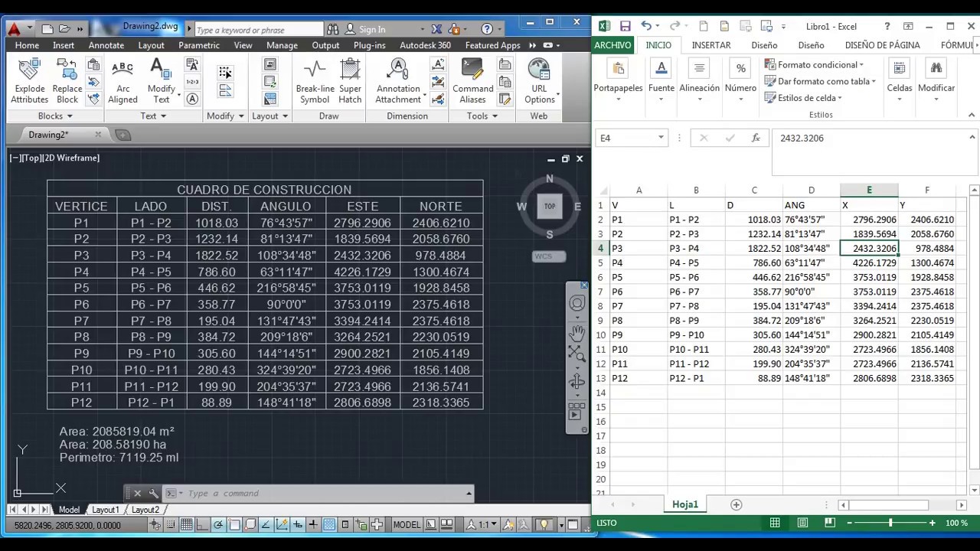Click the Save icon in Excel
The height and width of the screenshot is (551, 980).
(626, 26)
